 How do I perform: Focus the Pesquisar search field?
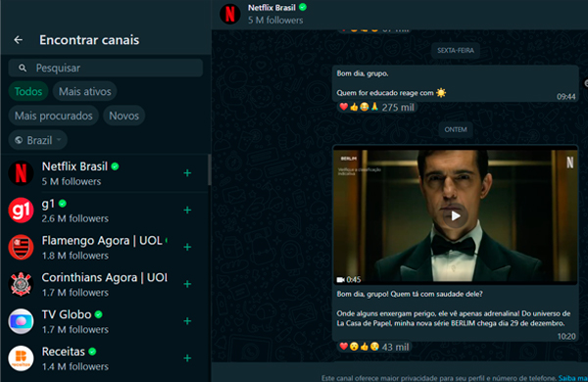click(x=106, y=68)
